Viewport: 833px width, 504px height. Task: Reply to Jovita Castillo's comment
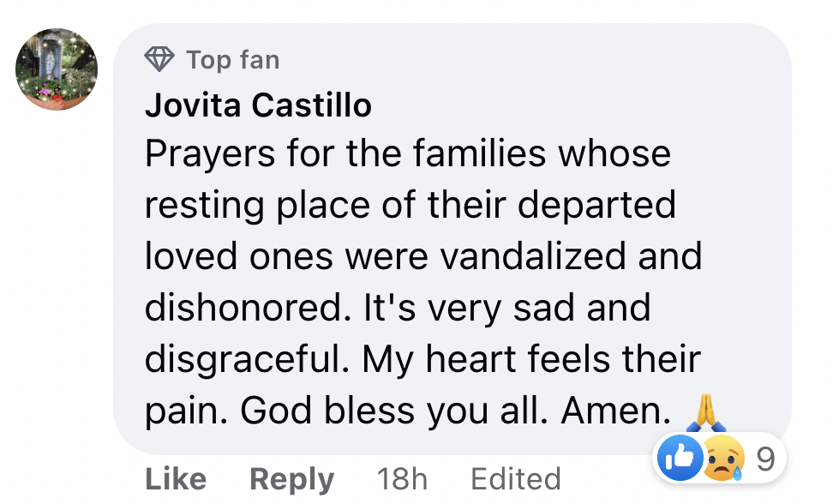click(x=291, y=479)
